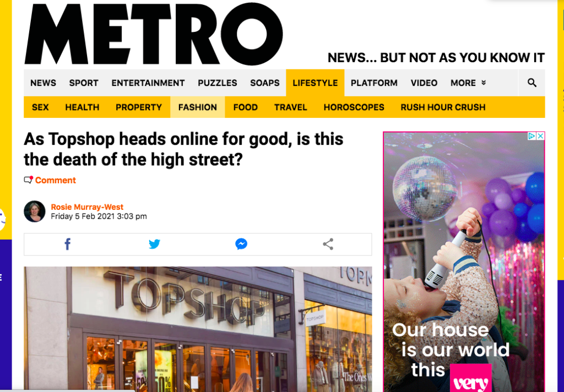Click the comment speech bubble icon
The image size is (564, 392).
pos(29,180)
